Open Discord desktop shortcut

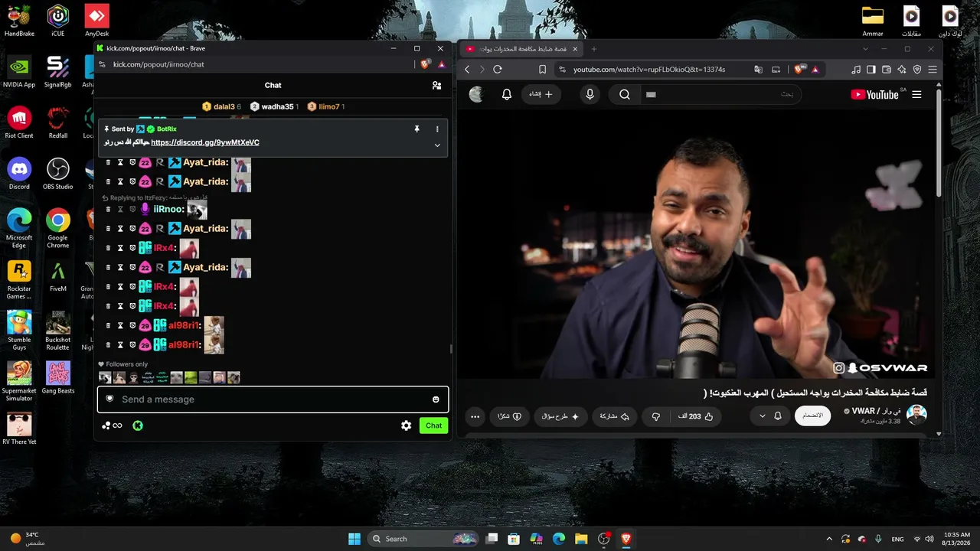click(x=19, y=174)
